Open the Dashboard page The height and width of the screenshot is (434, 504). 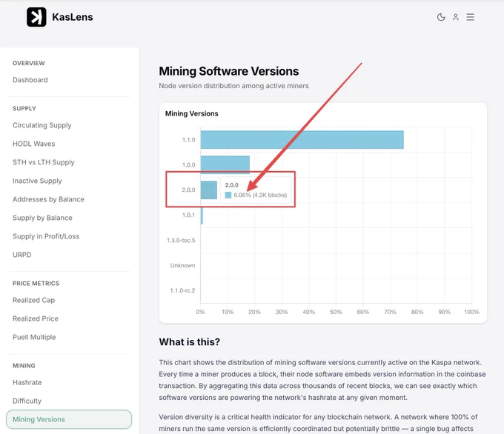pos(30,80)
